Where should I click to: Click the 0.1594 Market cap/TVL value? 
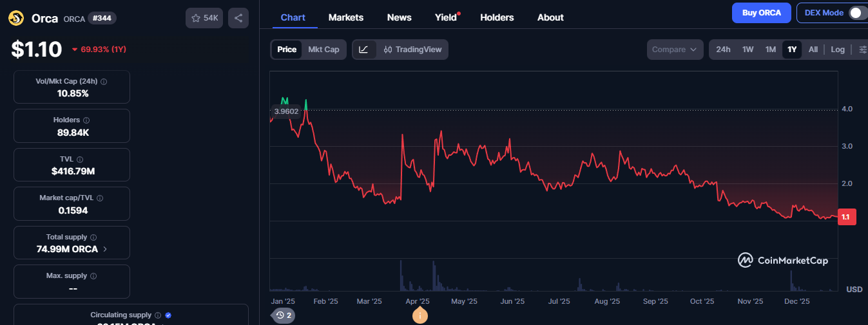tap(72, 210)
